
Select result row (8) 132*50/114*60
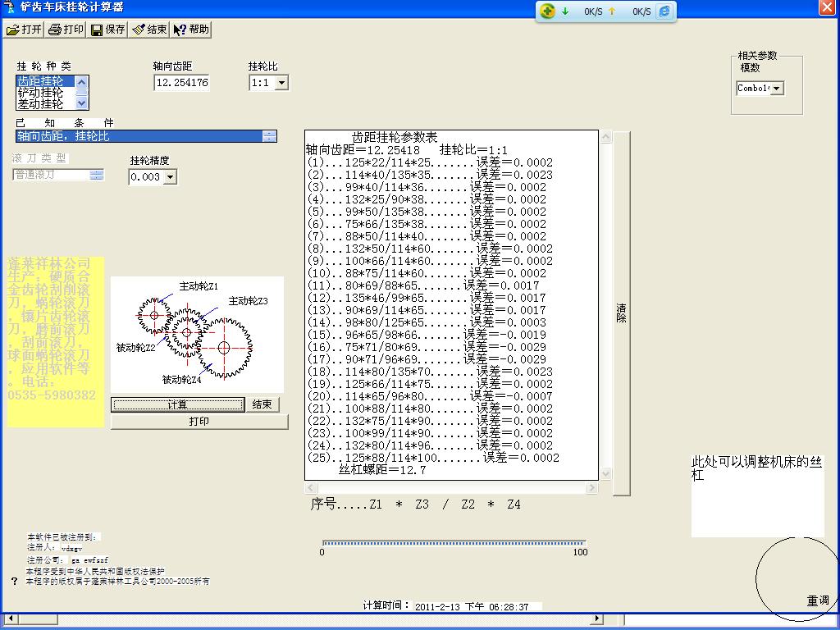pos(430,249)
